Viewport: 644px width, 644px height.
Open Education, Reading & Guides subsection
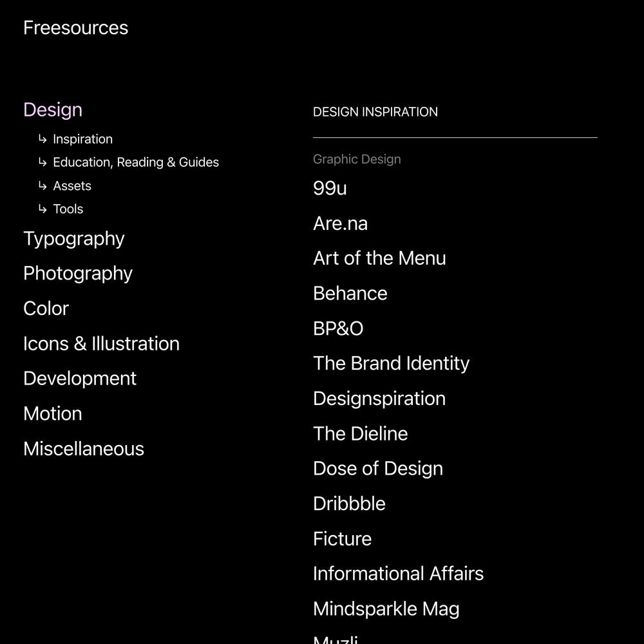point(136,162)
